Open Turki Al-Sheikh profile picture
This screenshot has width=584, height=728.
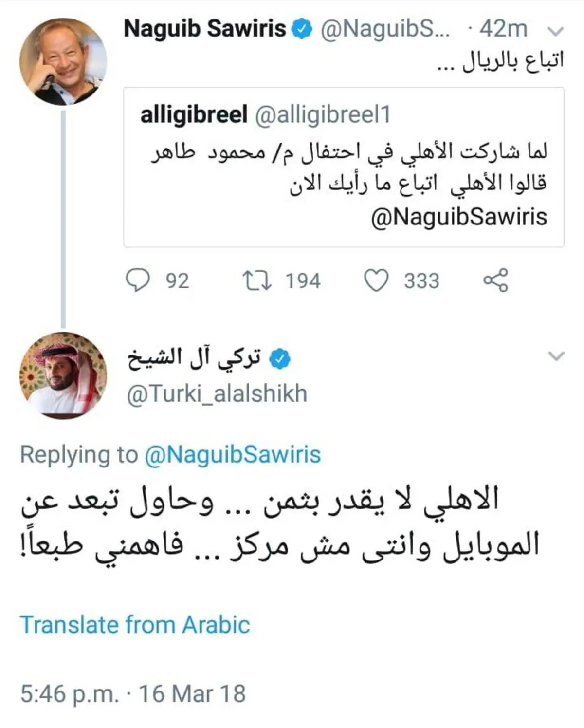[63, 375]
